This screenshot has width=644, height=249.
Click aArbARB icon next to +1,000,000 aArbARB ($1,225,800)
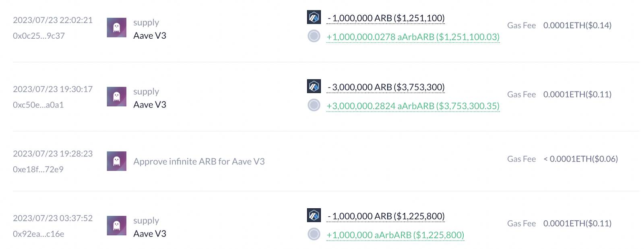tap(314, 234)
